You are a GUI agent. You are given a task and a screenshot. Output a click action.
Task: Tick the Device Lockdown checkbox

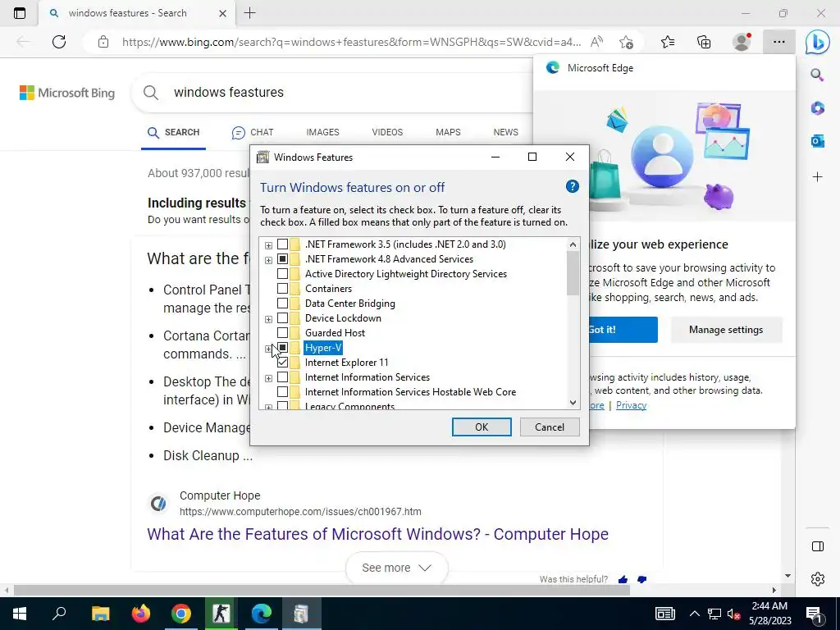pyautogui.click(x=282, y=318)
